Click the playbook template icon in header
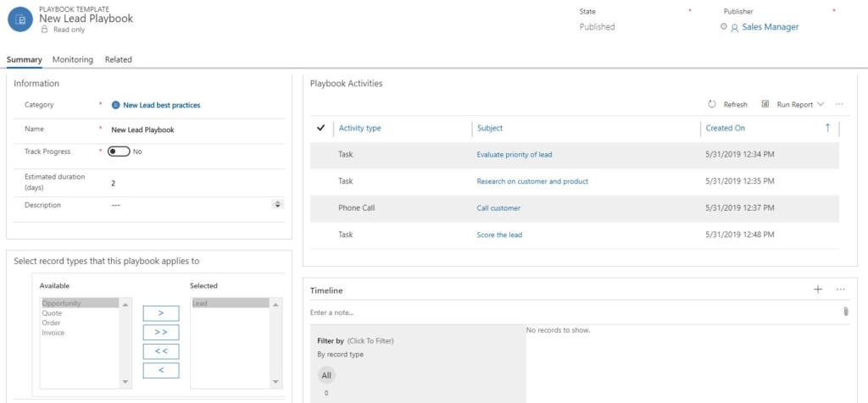The image size is (868, 403). pyautogui.click(x=19, y=19)
